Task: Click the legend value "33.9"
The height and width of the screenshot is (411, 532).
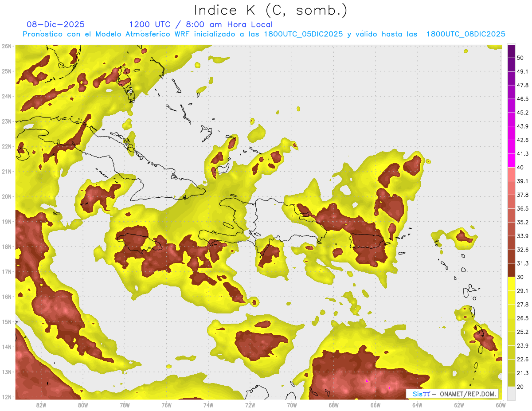Action: tap(522, 236)
